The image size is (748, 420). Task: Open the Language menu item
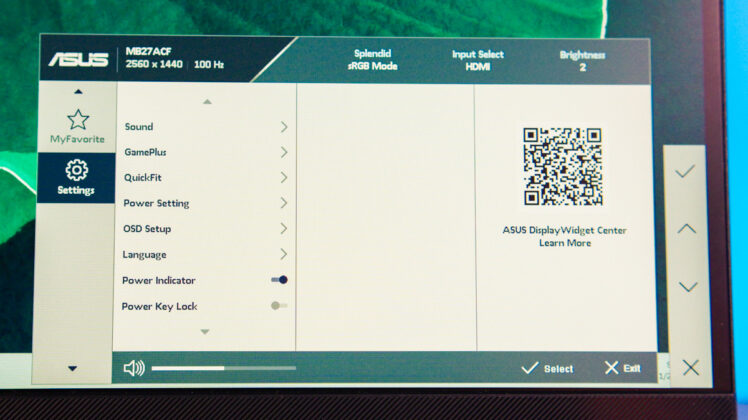click(205, 254)
